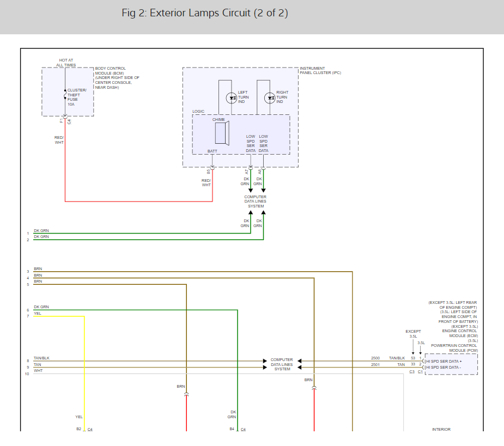This screenshot has height=446, width=504.
Task: Click the B5 connector terminal under BATT
Action: (x=212, y=168)
